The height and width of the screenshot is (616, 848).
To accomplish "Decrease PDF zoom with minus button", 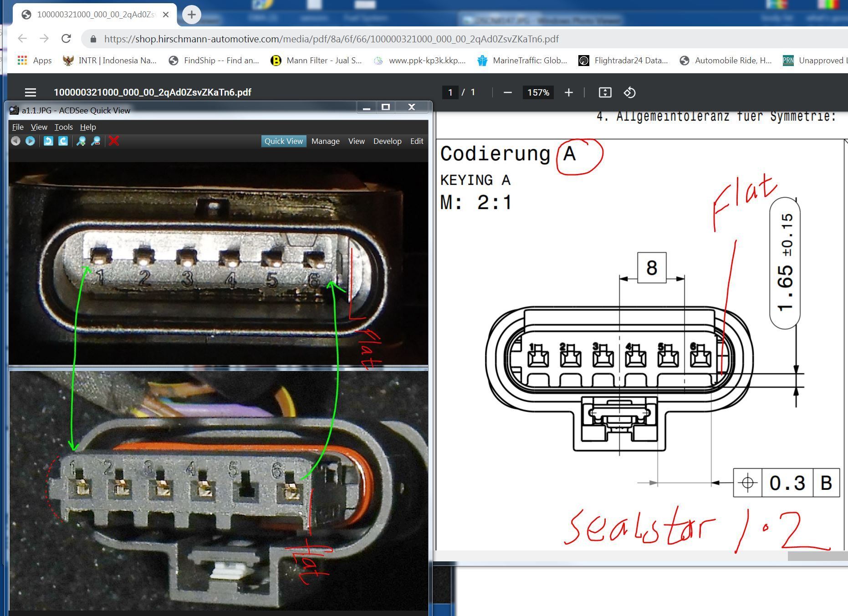I will pos(508,92).
